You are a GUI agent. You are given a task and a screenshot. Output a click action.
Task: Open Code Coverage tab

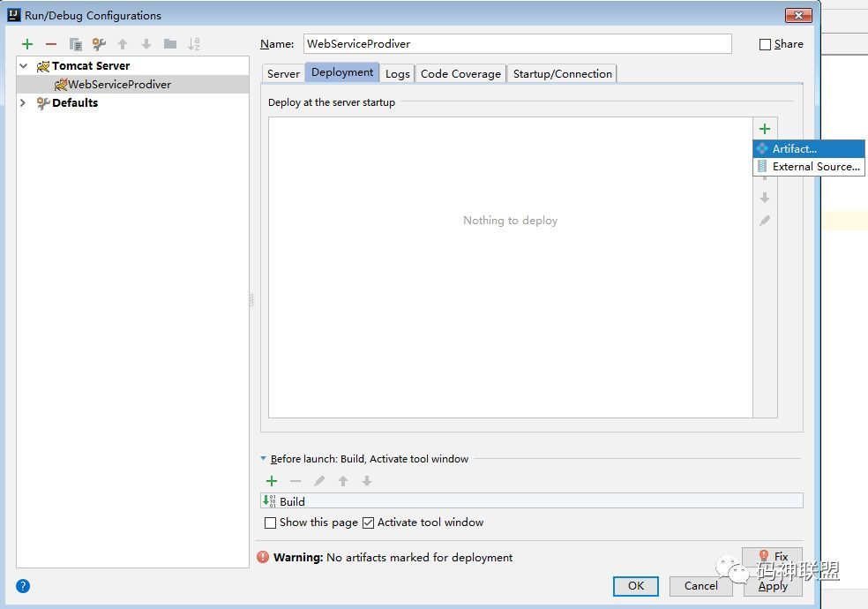460,73
